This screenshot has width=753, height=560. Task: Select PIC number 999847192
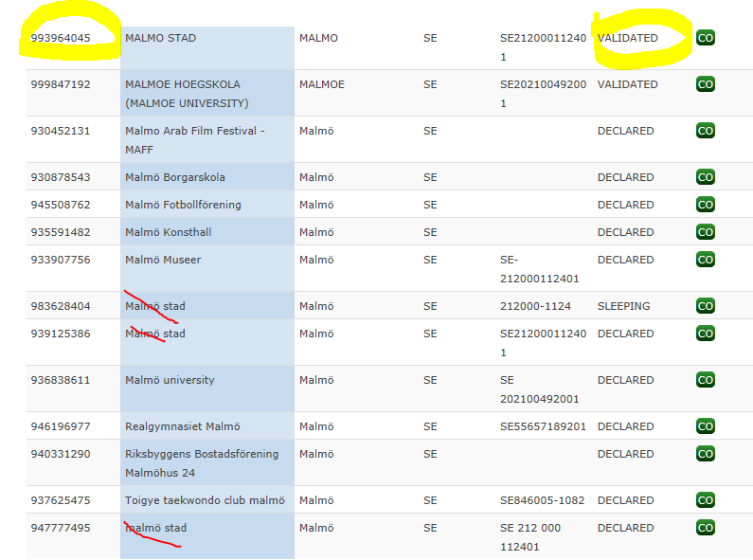tap(61, 84)
